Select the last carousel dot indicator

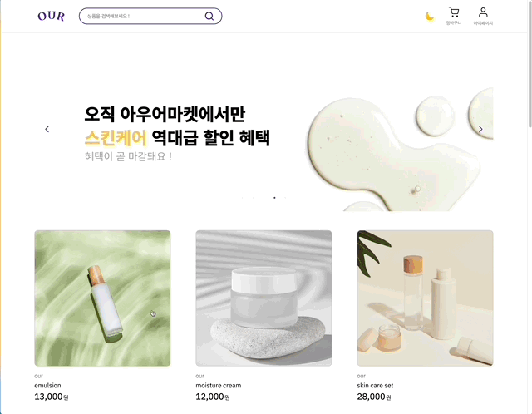[x=285, y=198]
